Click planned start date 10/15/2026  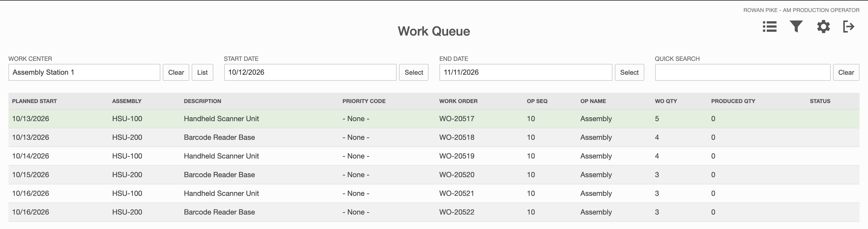[x=31, y=175]
